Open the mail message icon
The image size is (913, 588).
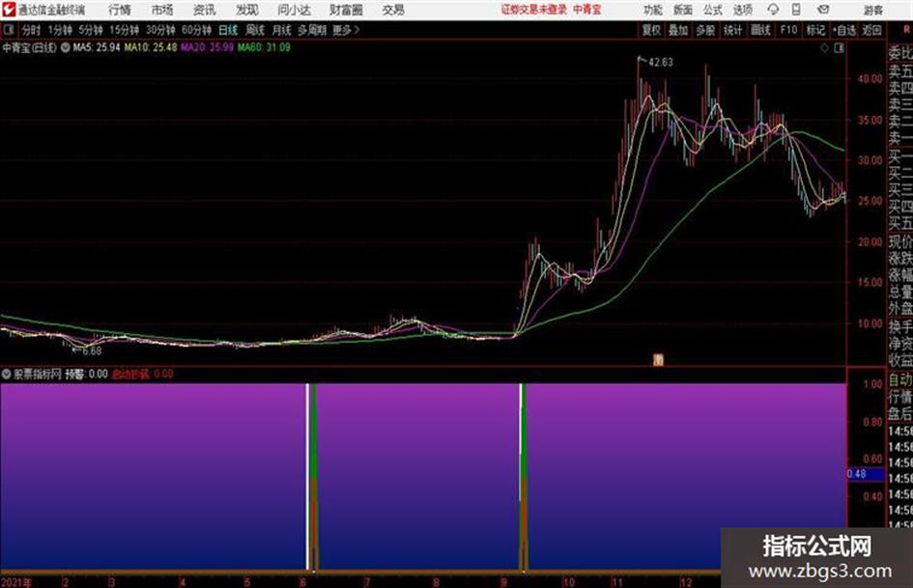tap(823, 10)
